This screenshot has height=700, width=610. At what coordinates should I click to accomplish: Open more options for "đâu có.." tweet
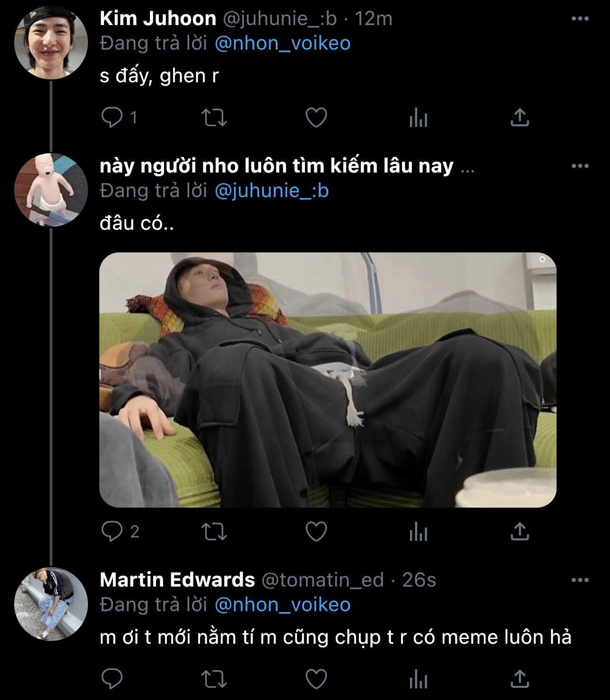tap(580, 166)
